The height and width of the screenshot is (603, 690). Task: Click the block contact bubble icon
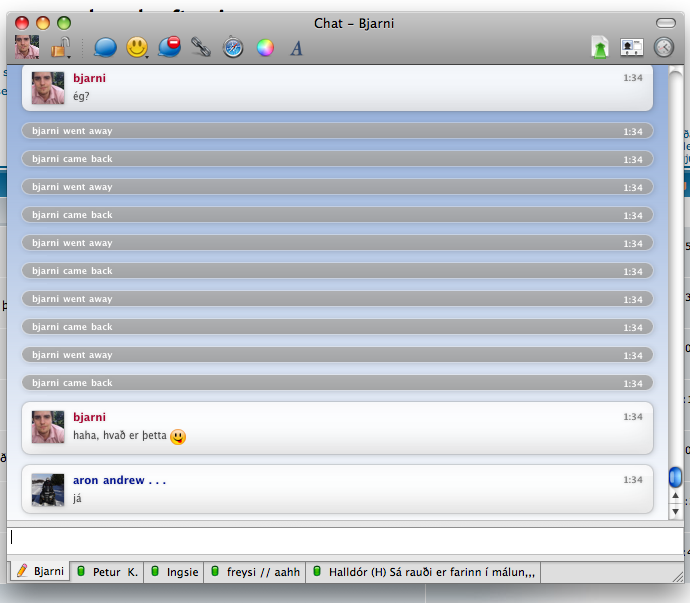point(169,47)
